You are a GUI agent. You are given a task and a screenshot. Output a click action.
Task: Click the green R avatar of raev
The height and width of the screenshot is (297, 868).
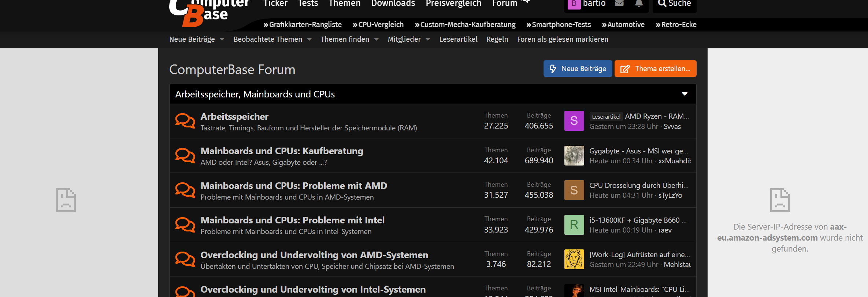click(x=574, y=224)
